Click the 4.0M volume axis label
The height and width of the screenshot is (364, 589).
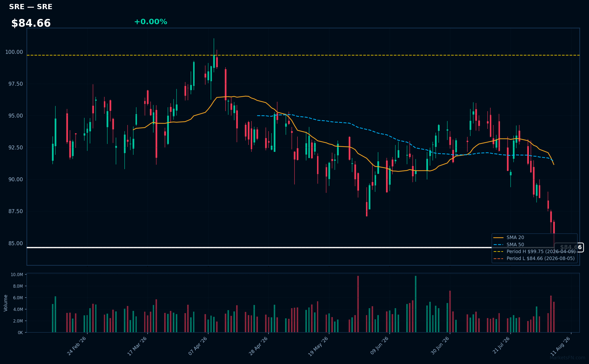(x=18, y=309)
